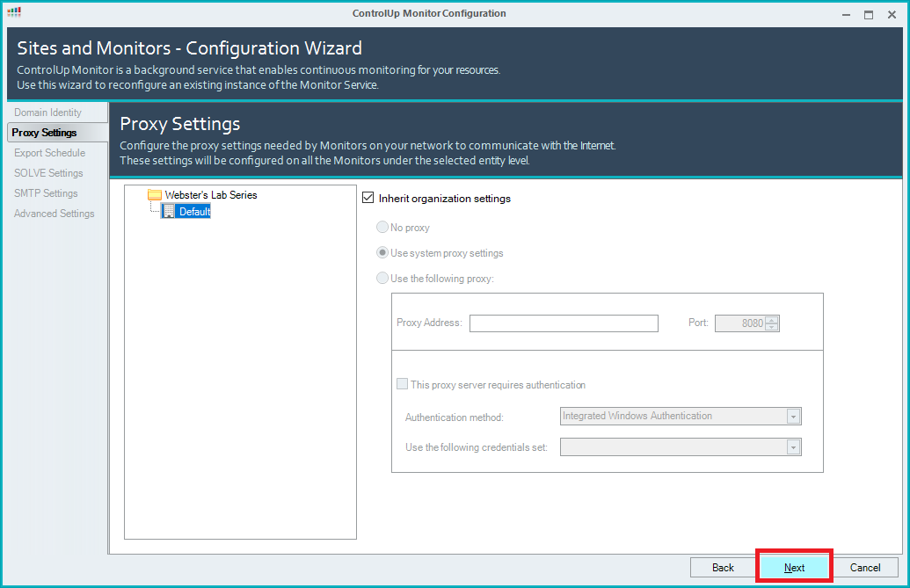Open the Domain Identity wizard step

click(47, 113)
